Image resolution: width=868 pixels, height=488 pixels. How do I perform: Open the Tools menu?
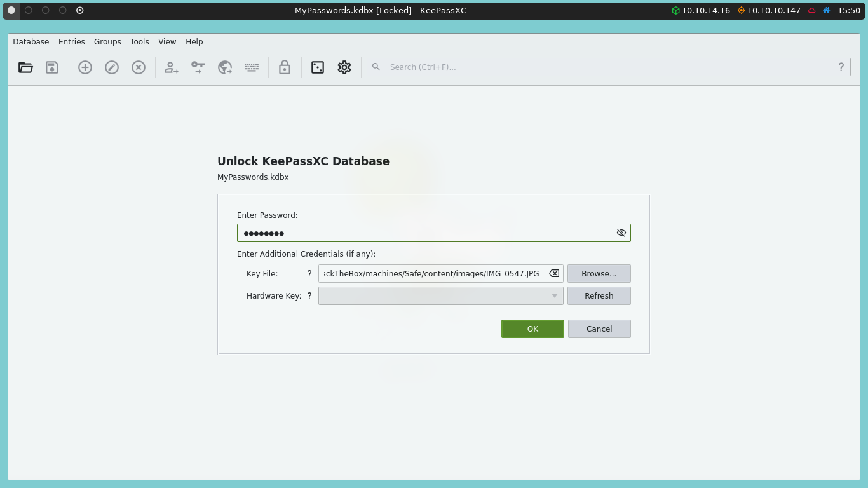(x=140, y=42)
